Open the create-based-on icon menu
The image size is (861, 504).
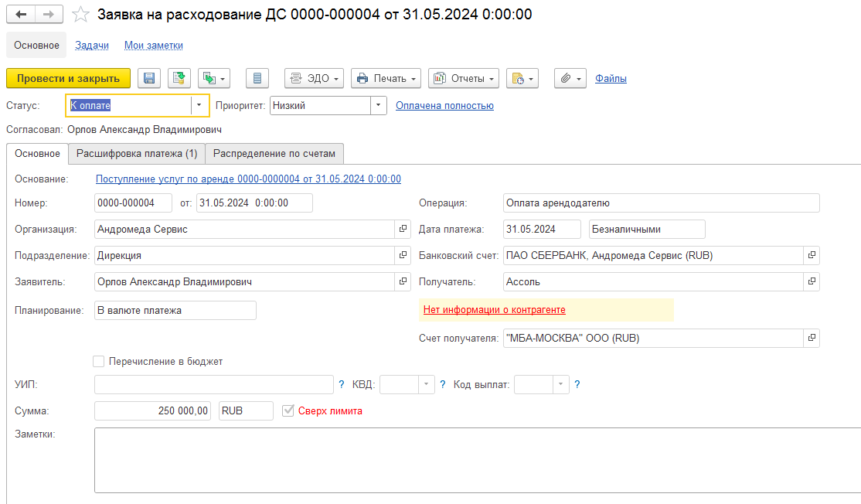click(x=214, y=78)
